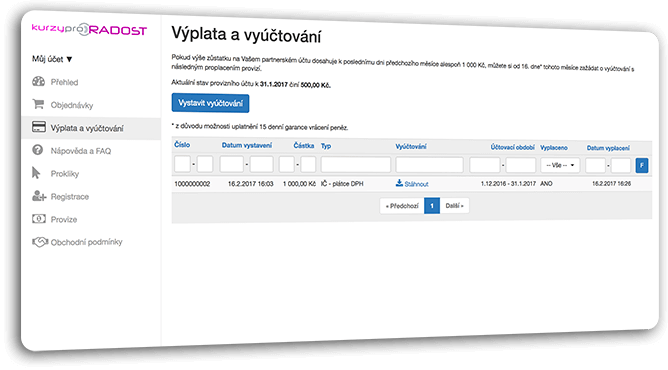668x370 pixels.
Task: Click the question mark icon for Nápověda
Action: pyautogui.click(x=38, y=150)
